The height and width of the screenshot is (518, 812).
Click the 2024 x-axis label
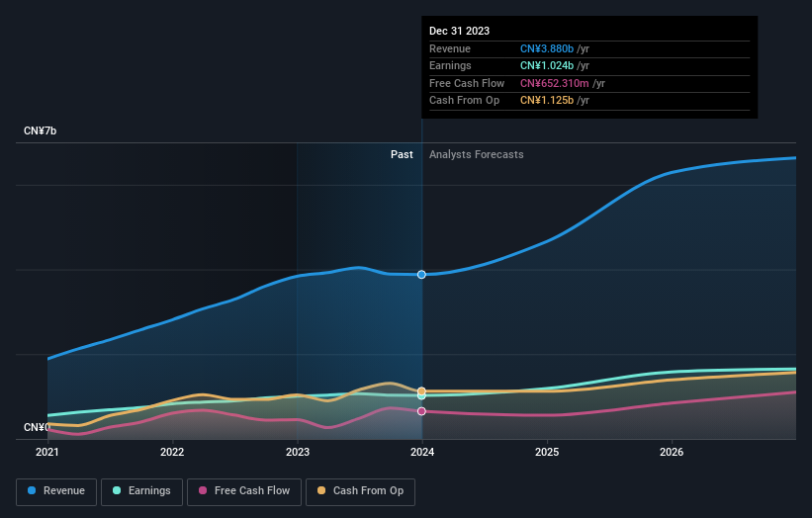pos(422,453)
